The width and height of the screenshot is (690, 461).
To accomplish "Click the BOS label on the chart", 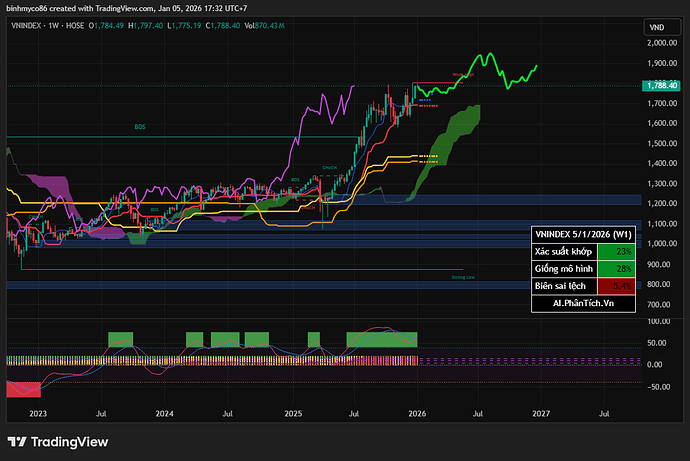I will click(x=140, y=127).
